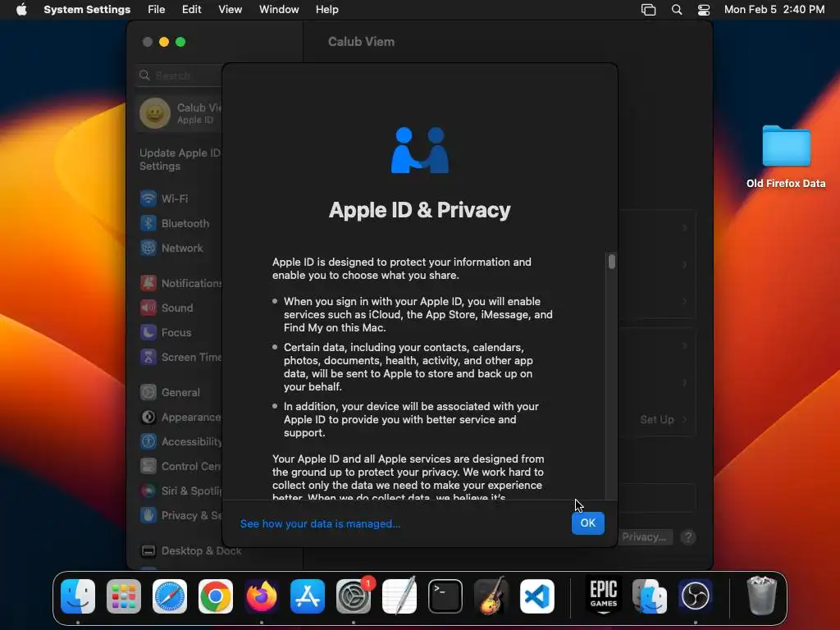Launch Visual Studio Code from the Dock
Screen dimensions: 840x630
[536, 596]
